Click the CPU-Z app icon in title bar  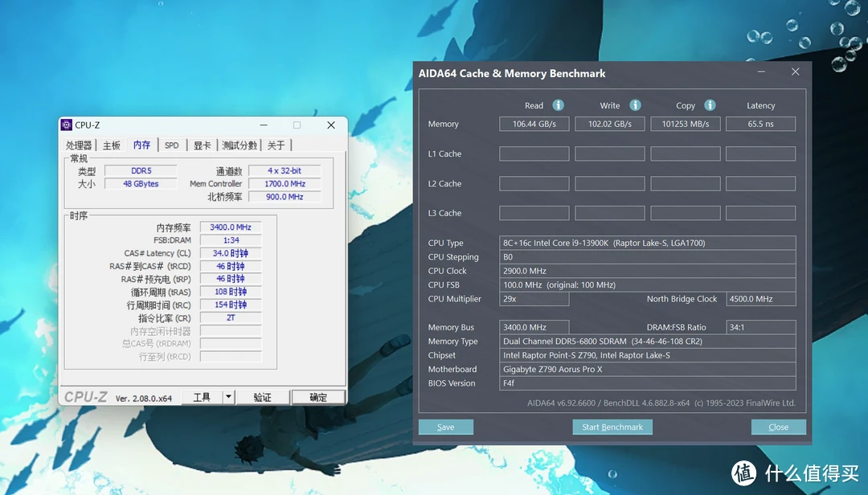click(67, 125)
